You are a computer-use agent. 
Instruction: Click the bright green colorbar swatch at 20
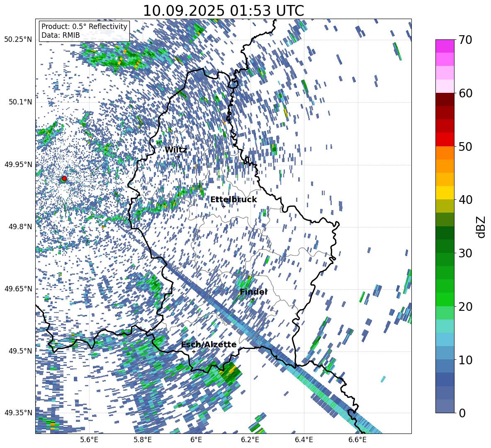coord(445,299)
